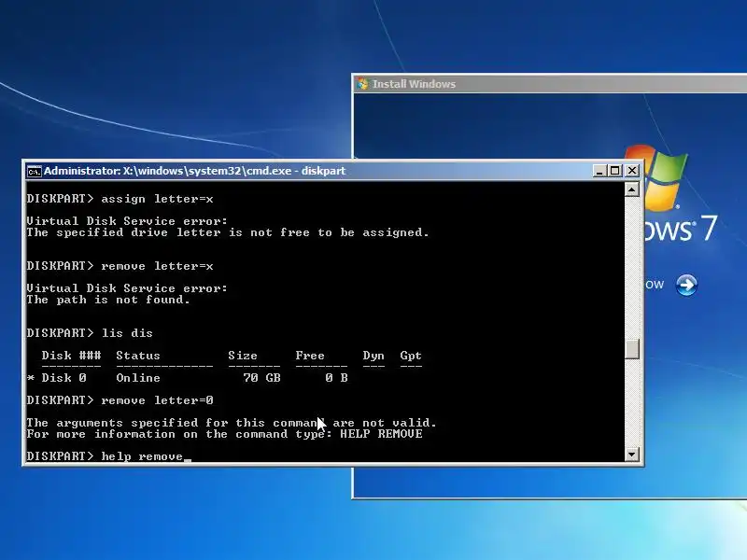Click the 'assign letter=x' command line
The width and height of the screenshot is (747, 560).
(120, 199)
